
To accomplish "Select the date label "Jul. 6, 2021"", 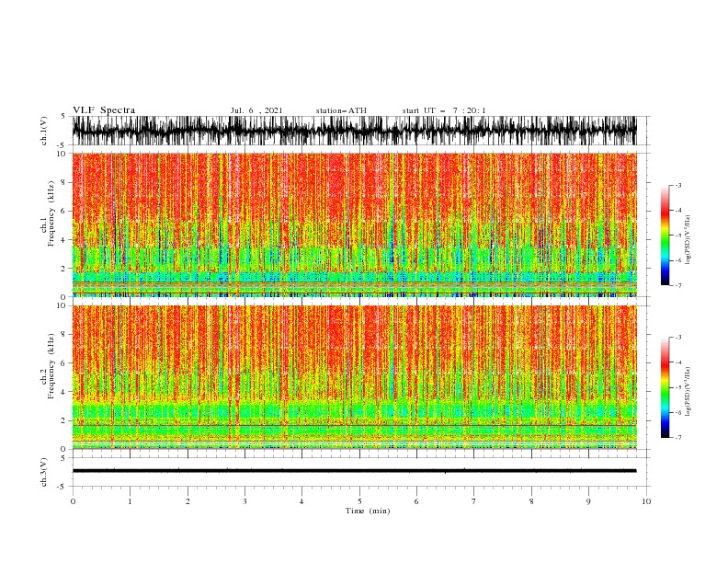I will tap(256, 110).
